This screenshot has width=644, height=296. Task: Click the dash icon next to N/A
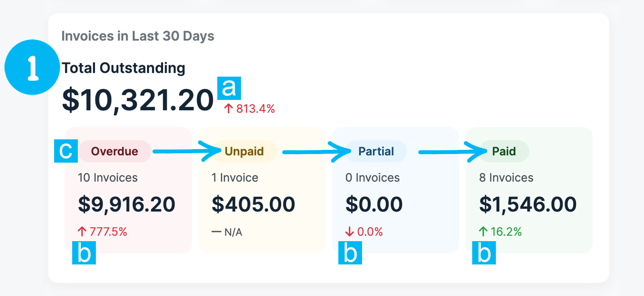coord(216,232)
